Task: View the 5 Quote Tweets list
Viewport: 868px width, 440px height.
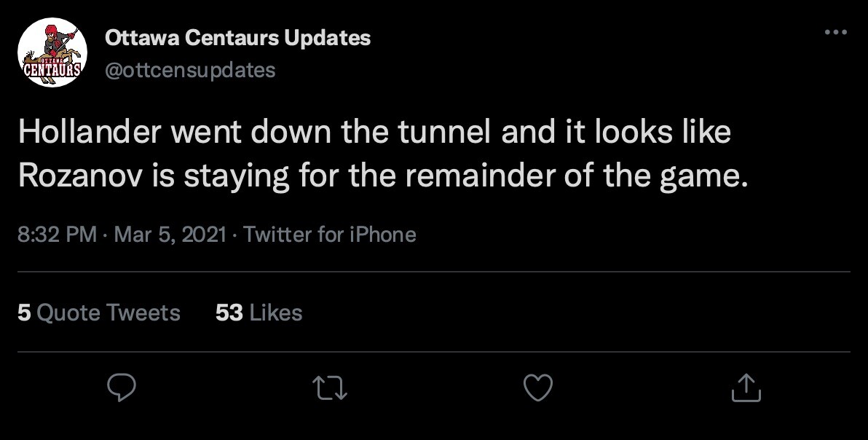Action: [98, 313]
